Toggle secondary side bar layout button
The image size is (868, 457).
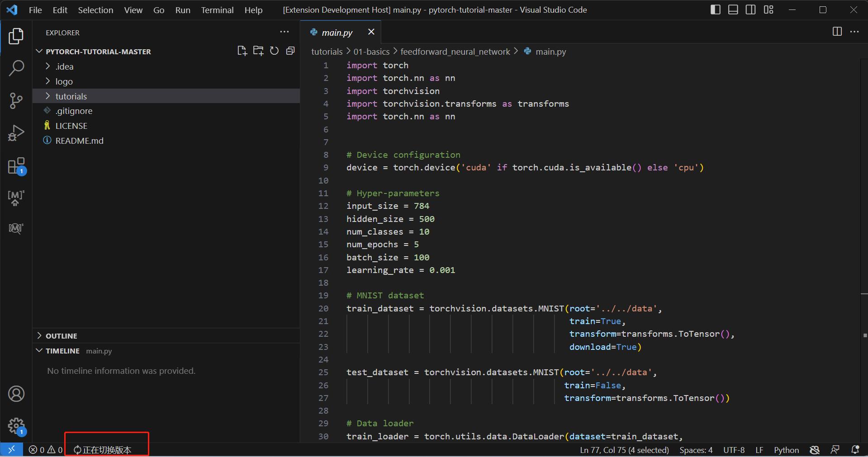coord(751,9)
